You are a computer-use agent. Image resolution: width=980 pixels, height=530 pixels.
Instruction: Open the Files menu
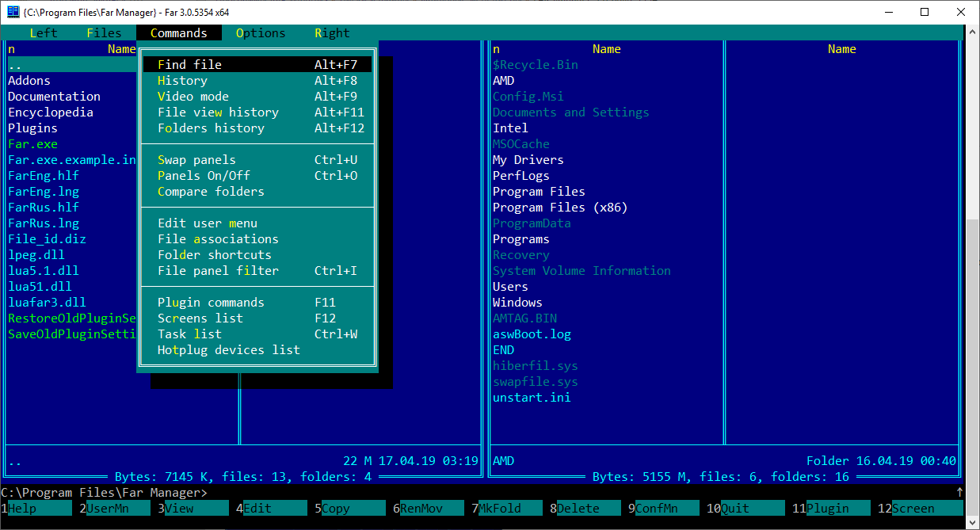pos(104,33)
